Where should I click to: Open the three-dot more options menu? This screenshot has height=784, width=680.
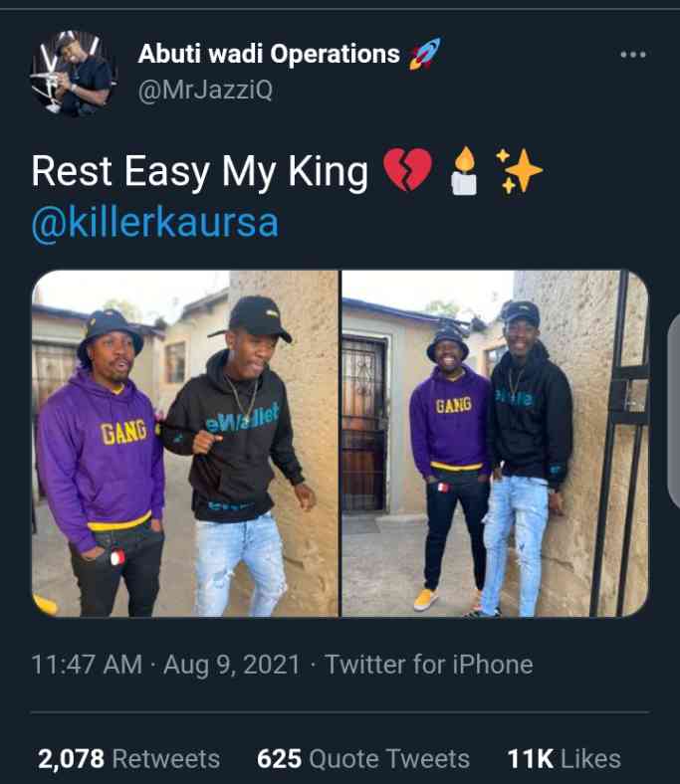coord(633,55)
